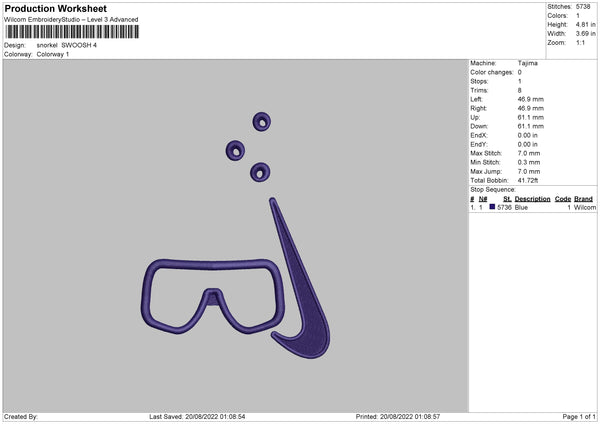Click the Brand column header
The height and width of the screenshot is (424, 600).
583,199
